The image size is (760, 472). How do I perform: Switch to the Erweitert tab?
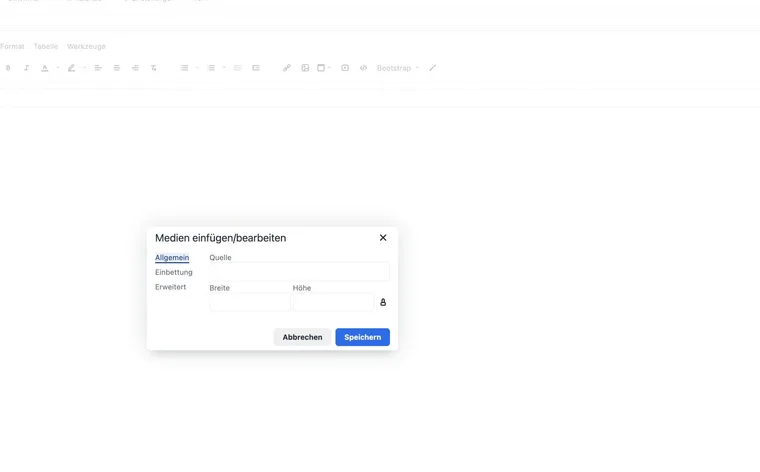pos(171,287)
